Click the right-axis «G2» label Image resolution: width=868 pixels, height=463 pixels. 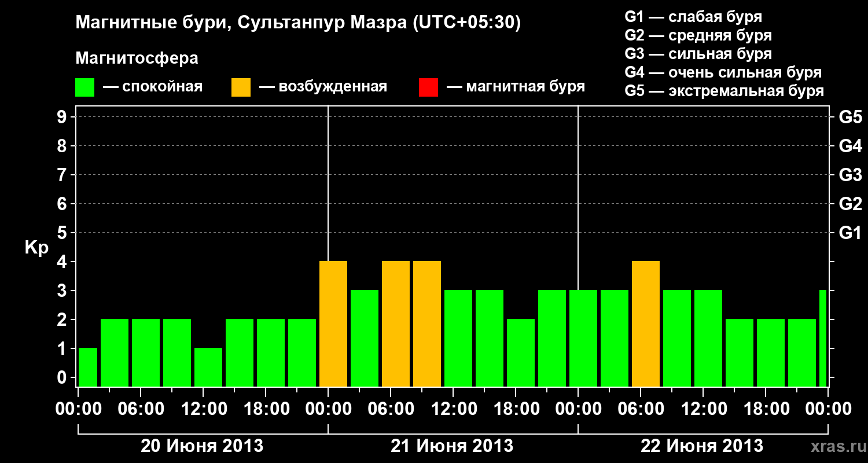[850, 204]
